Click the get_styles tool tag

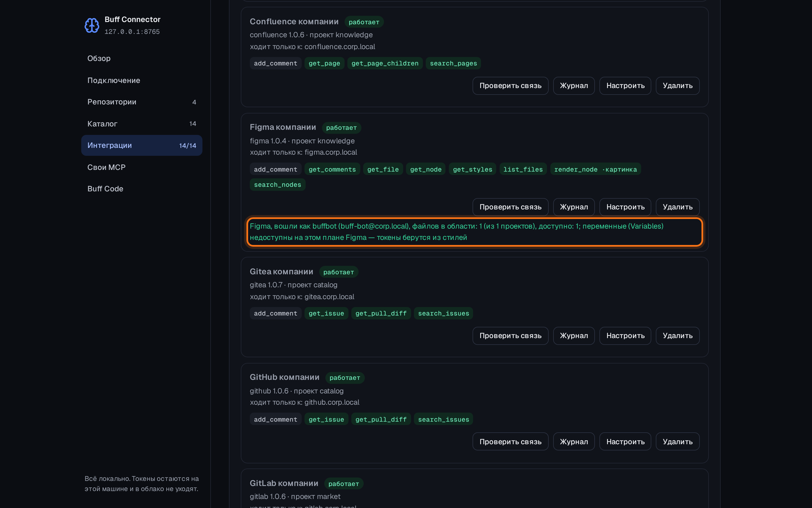(473, 169)
